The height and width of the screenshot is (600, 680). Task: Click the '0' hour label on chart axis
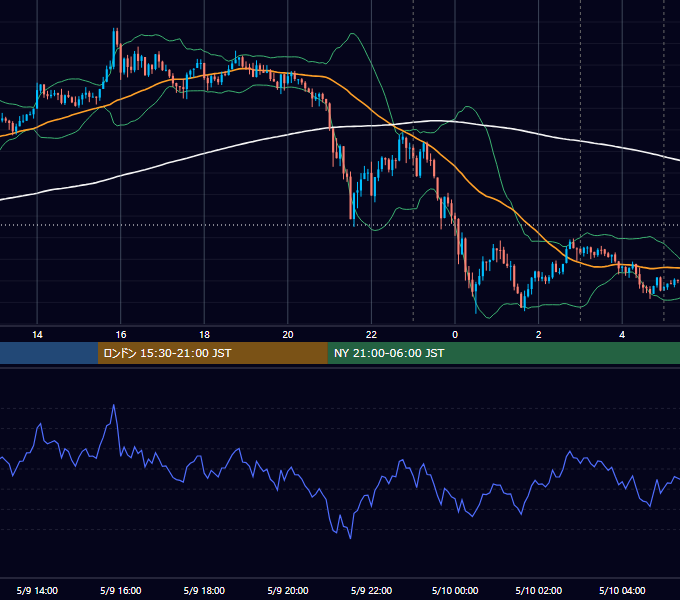[455, 335]
